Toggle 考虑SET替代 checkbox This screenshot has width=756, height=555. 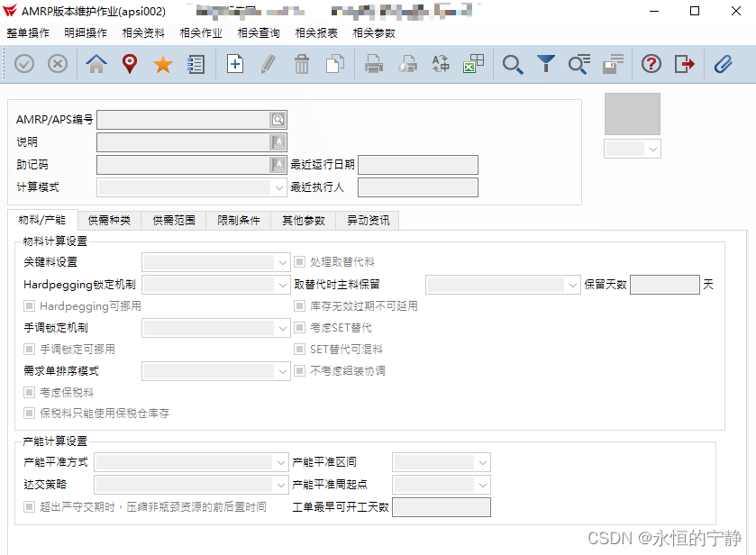click(x=300, y=330)
